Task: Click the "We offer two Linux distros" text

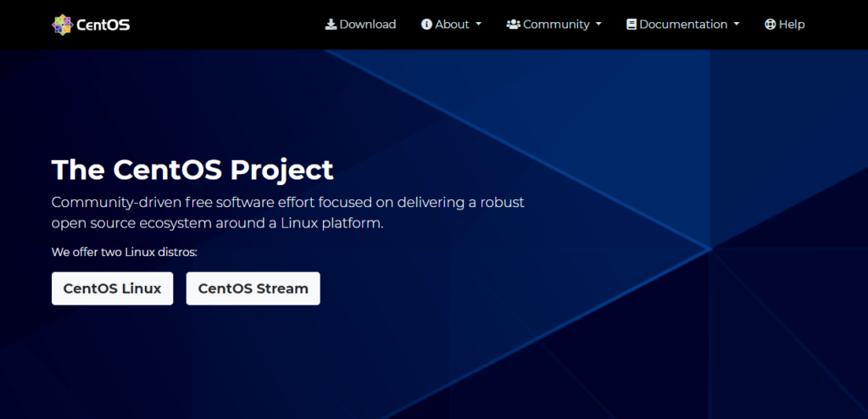Action: [124, 252]
